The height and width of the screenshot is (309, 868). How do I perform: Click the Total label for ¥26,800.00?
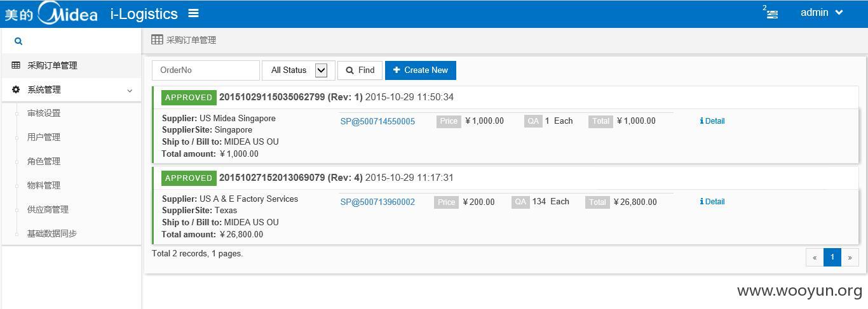(597, 202)
